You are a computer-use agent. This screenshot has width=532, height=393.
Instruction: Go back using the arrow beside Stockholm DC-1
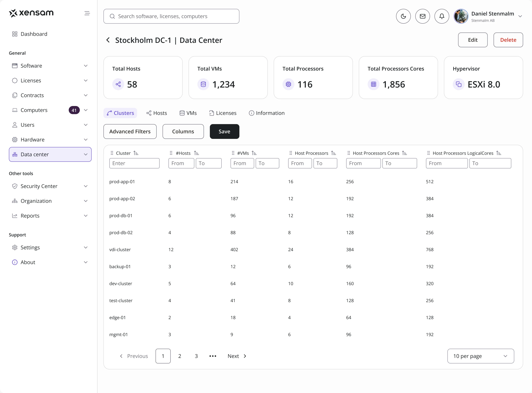coord(108,40)
